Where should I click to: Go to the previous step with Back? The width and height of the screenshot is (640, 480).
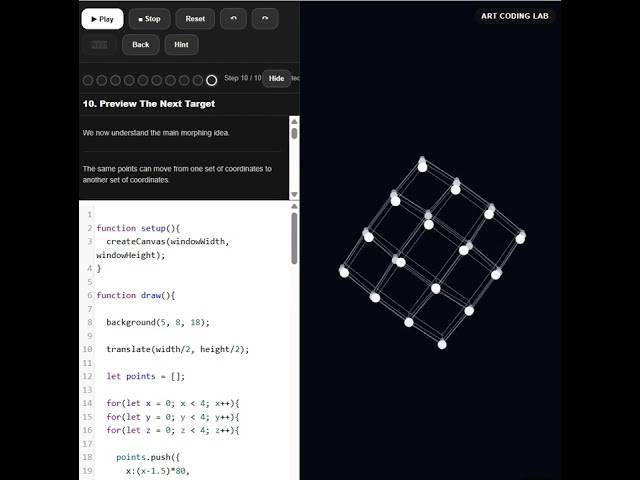(x=141, y=44)
